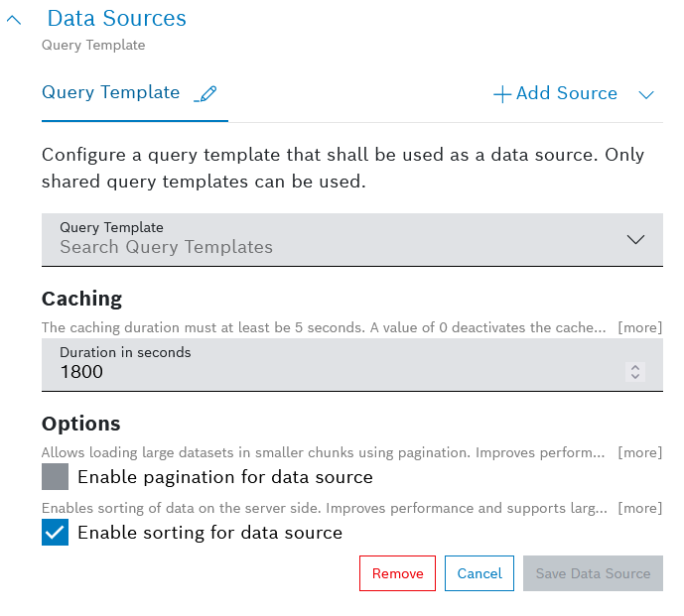
Task: Click the Search Query Templates field
Action: click(x=298, y=247)
